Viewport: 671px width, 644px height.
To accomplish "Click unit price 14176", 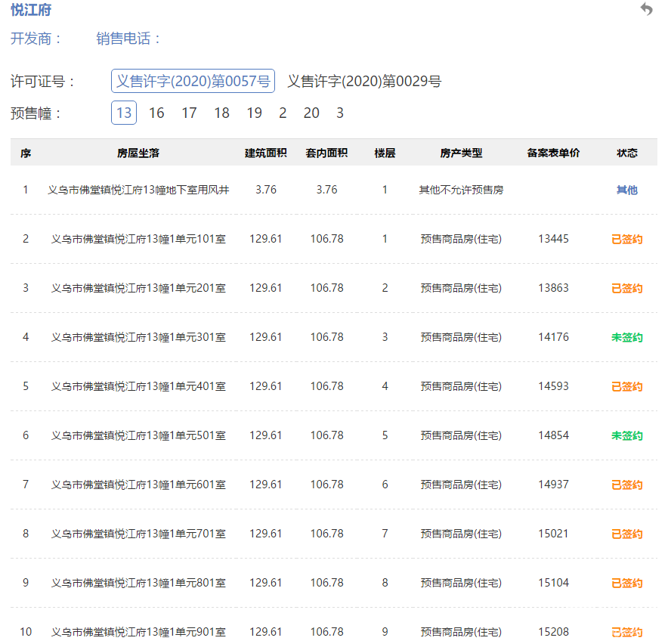I will [x=553, y=337].
